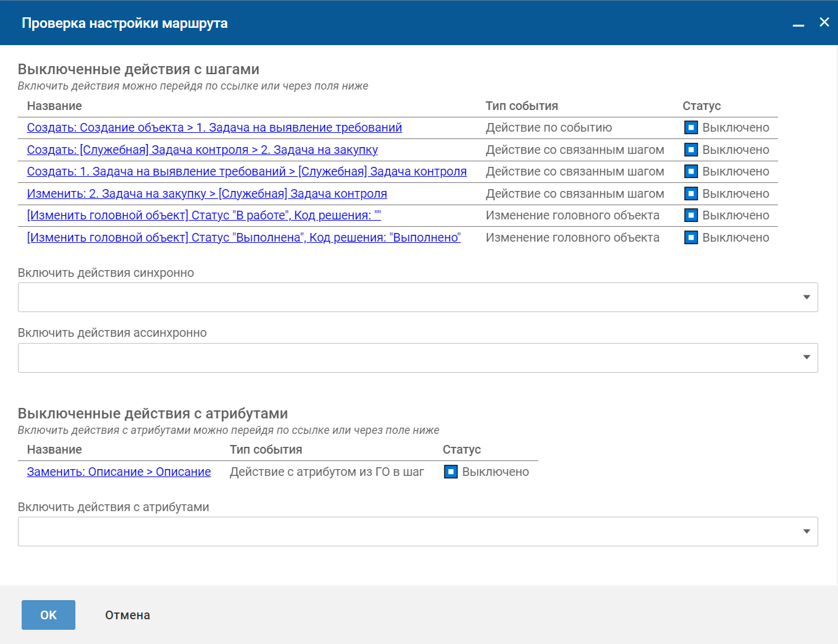This screenshot has width=838, height=644.
Task: Follow link "Изменить: 2. Задача на закупку"
Action: click(206, 193)
